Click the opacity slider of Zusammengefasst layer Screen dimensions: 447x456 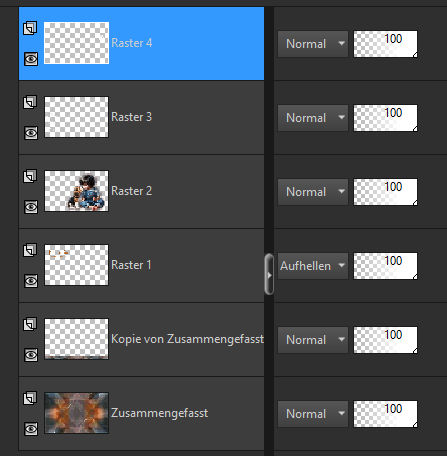coord(385,414)
